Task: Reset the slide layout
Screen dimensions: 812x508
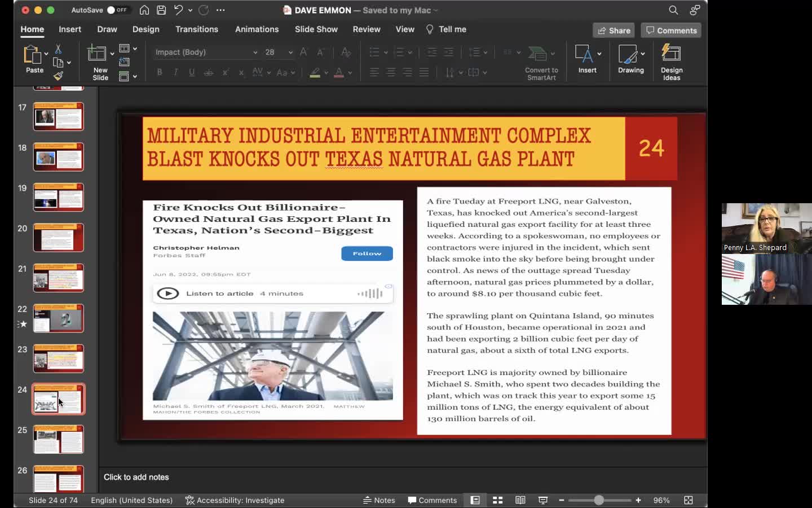Action: (x=125, y=62)
